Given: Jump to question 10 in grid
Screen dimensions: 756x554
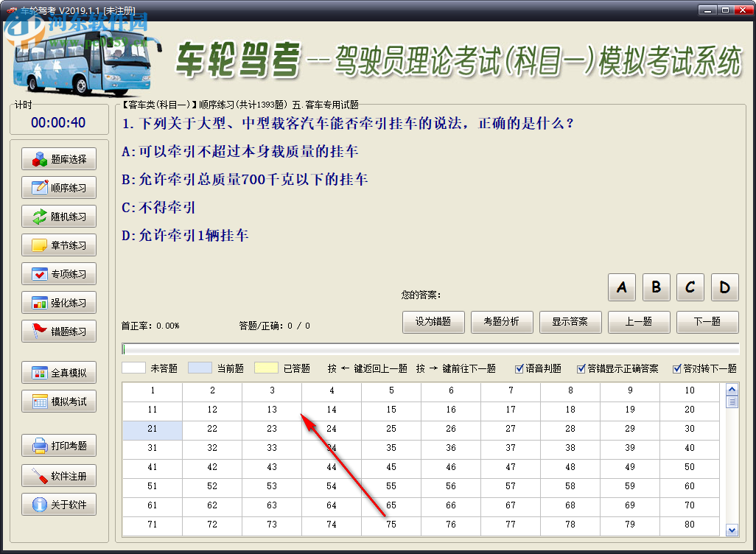Looking at the screenshot, I should pos(690,392).
